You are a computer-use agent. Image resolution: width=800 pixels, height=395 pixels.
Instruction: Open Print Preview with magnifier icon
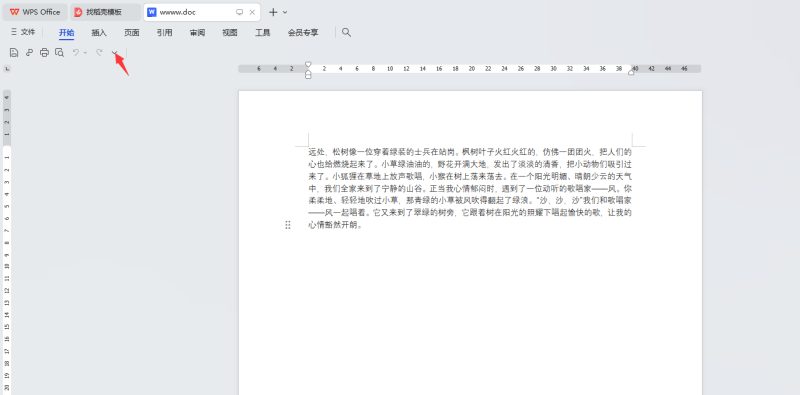click(60, 52)
